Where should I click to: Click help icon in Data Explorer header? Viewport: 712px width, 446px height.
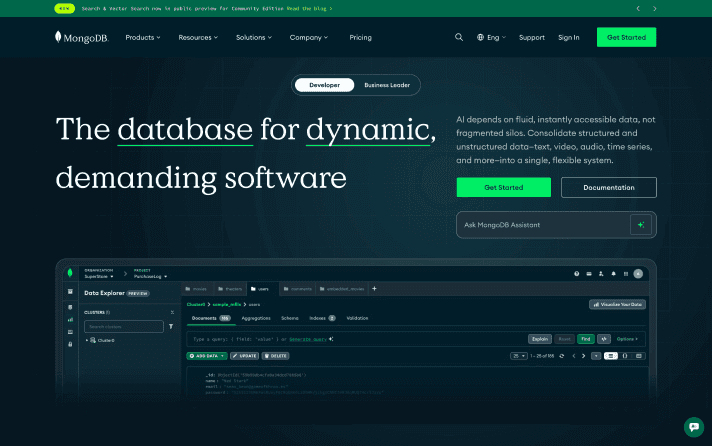[576, 274]
